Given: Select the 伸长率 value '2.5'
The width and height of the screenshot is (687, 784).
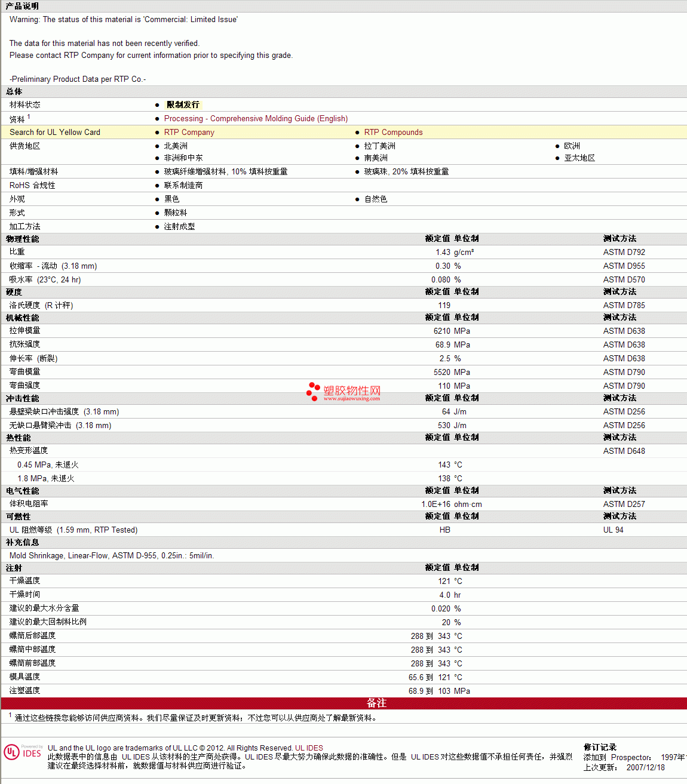Looking at the screenshot, I should (x=445, y=359).
